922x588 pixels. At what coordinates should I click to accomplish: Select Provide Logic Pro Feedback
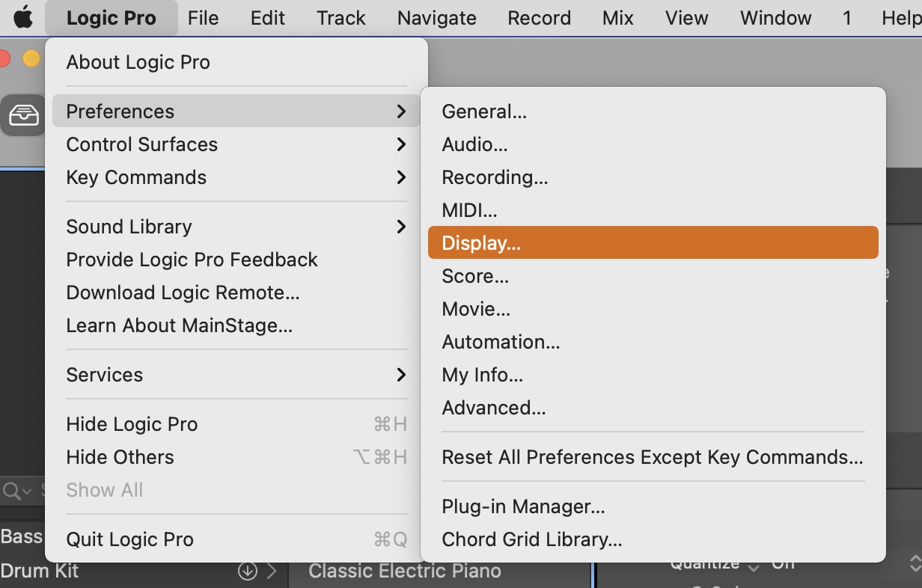click(236, 260)
